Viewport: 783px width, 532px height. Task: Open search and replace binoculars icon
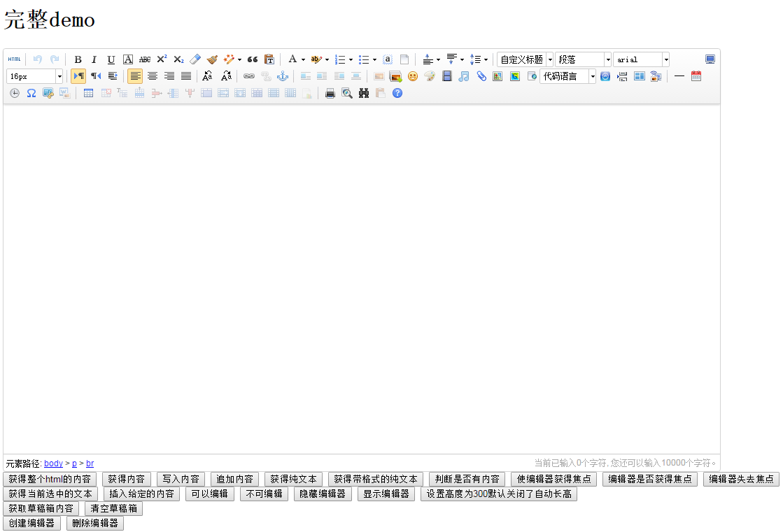click(x=364, y=93)
